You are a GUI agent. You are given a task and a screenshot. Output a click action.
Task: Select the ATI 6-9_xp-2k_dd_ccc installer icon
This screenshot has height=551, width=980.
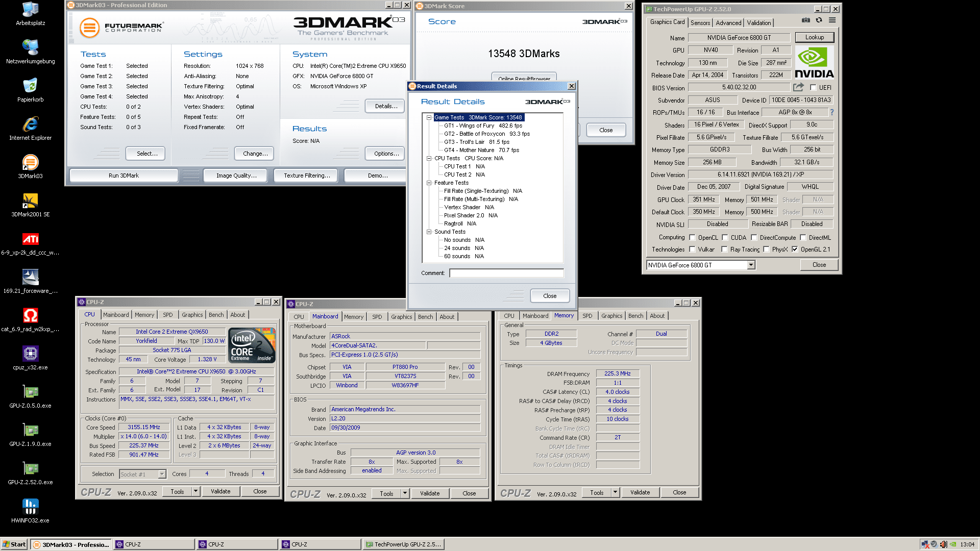coord(31,243)
